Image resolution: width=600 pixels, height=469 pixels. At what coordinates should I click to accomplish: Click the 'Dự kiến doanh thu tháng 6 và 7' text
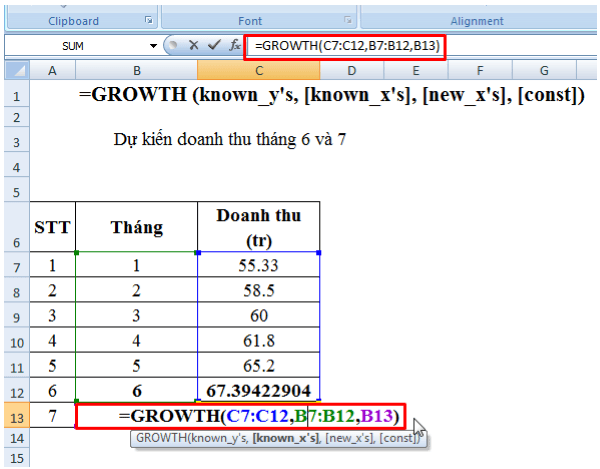tap(230, 139)
